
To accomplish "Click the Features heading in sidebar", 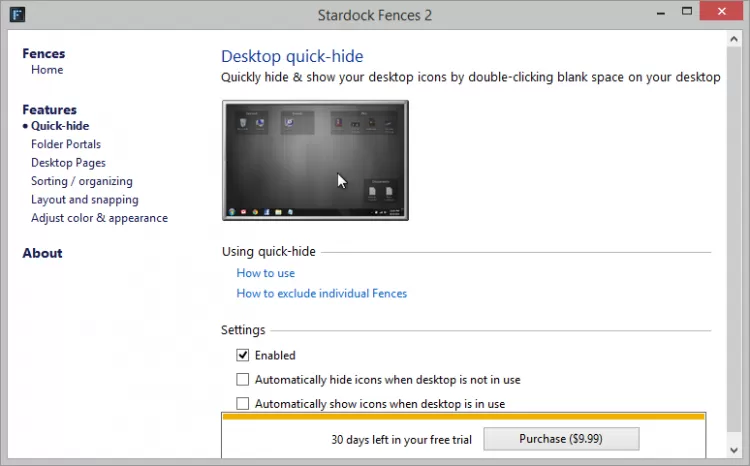I will [50, 109].
